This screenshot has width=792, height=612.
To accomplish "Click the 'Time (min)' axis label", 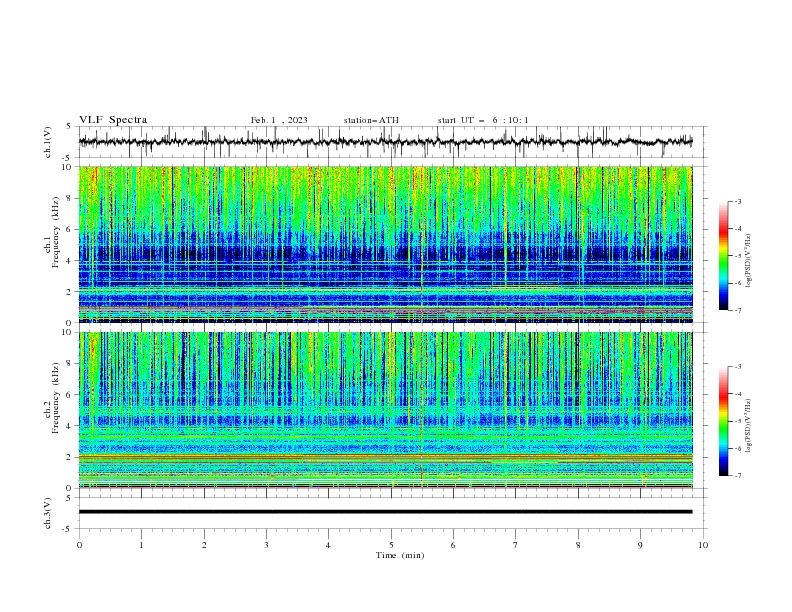I will pyautogui.click(x=400, y=555).
